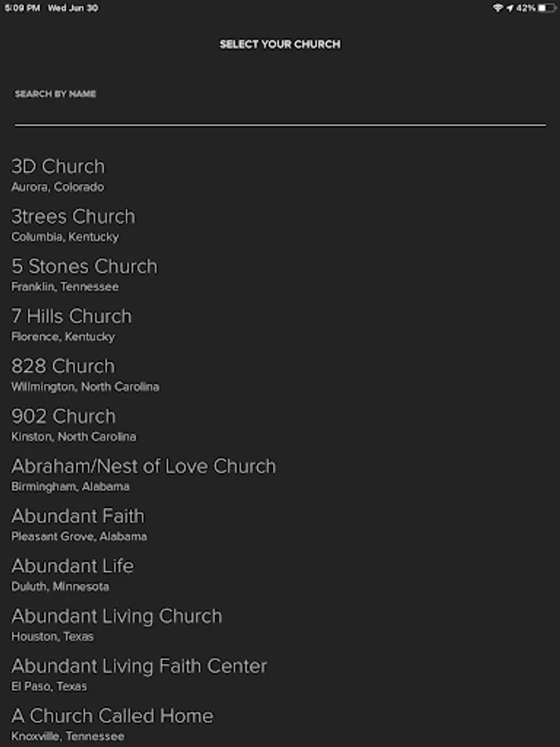Tap the 5:09 PM clock in the status bar
The height and width of the screenshot is (747, 560).
(x=22, y=7)
